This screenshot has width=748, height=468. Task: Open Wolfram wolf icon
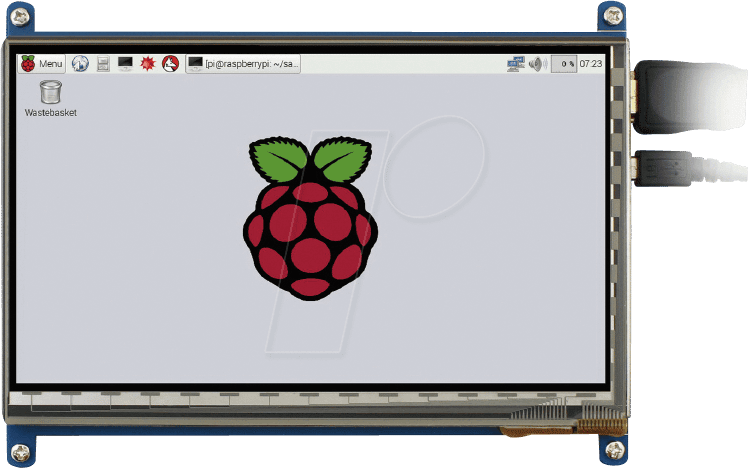tap(170, 63)
